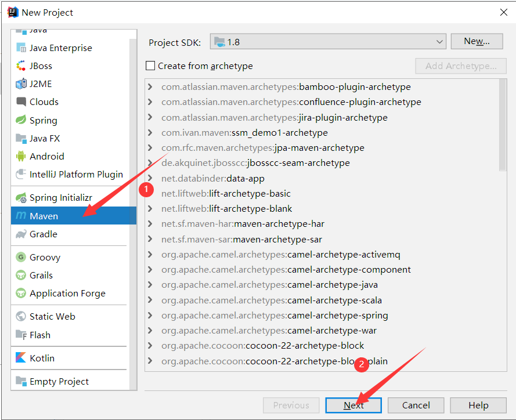
Task: Click New... SDK button
Action: coord(477,41)
